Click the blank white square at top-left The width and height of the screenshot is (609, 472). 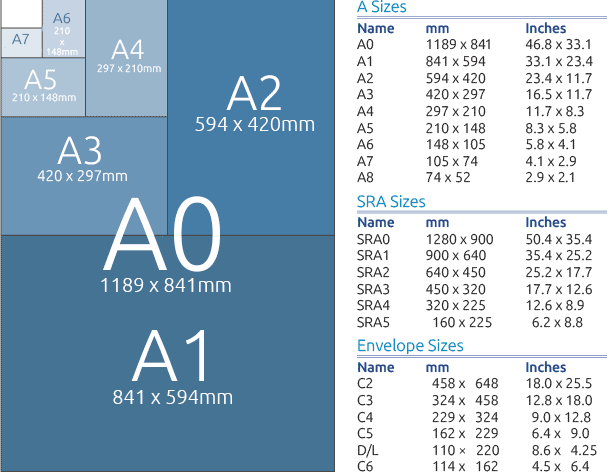(x=21, y=14)
